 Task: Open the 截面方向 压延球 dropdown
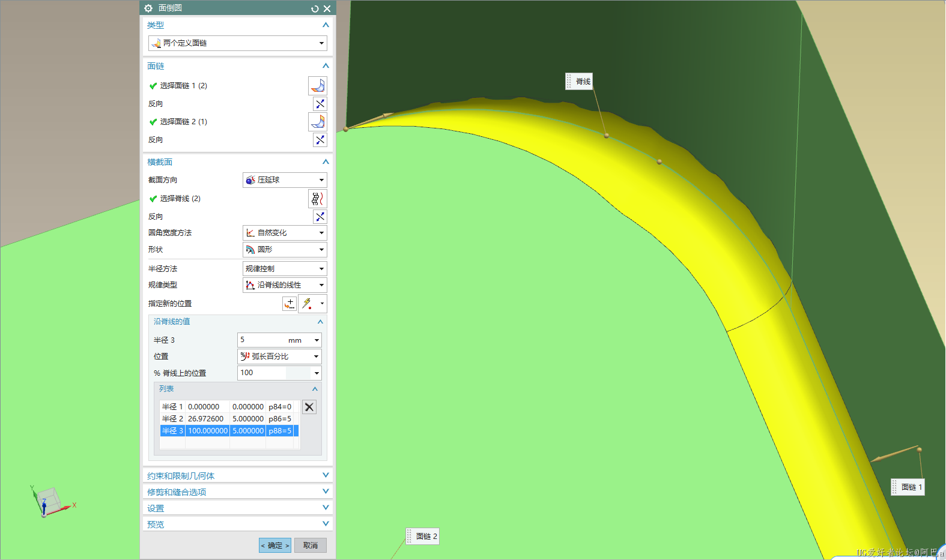285,180
